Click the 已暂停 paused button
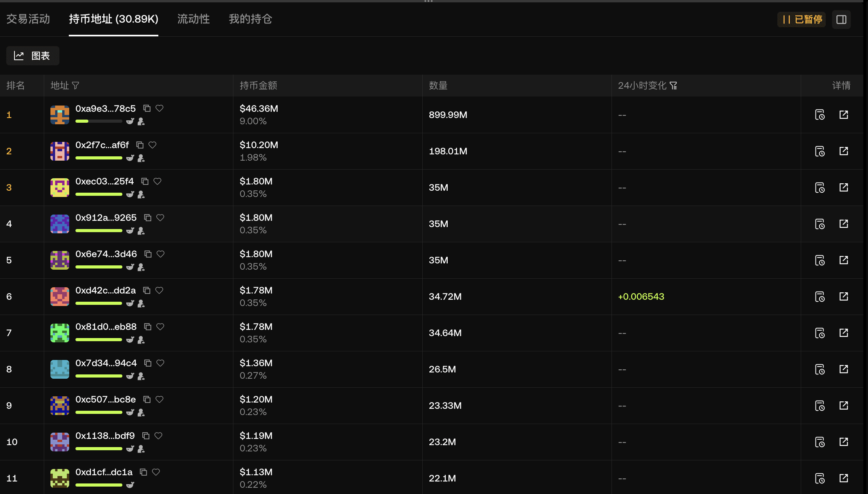The width and height of the screenshot is (868, 494). tap(802, 20)
